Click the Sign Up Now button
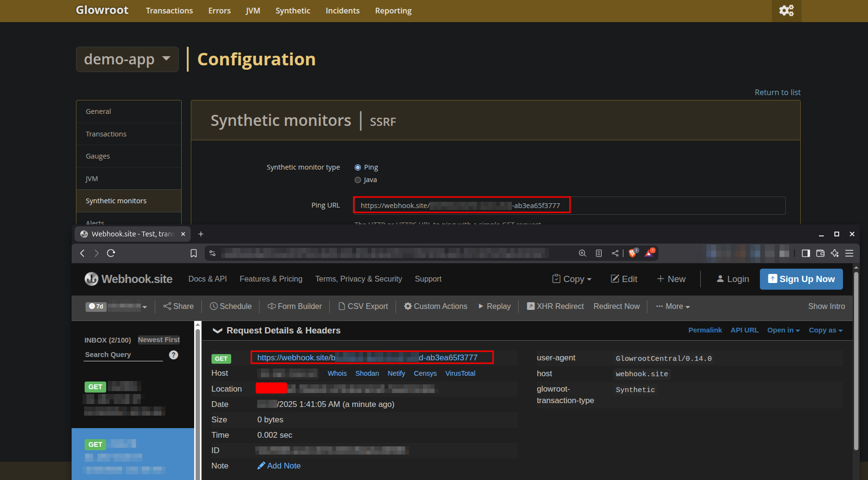Viewport: 868px width, 480px height. [x=801, y=279]
